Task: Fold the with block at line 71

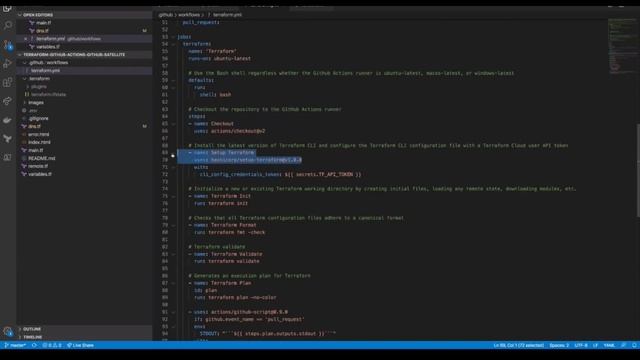Action: (x=173, y=167)
